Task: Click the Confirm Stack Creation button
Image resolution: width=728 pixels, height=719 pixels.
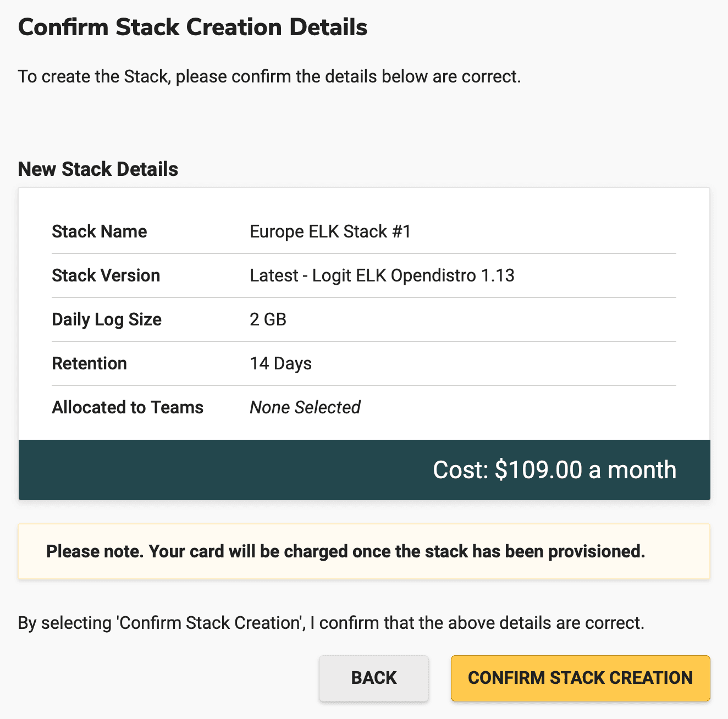Action: point(580,678)
